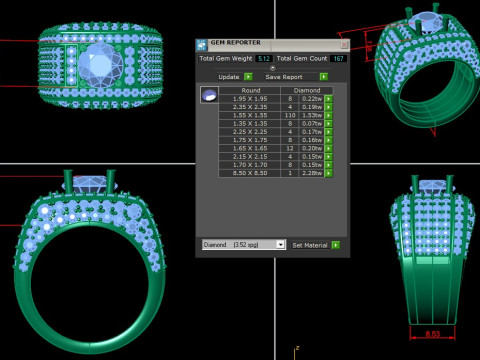This screenshot has width=480, height=360.
Task: Click the Update label
Action: tap(229, 77)
